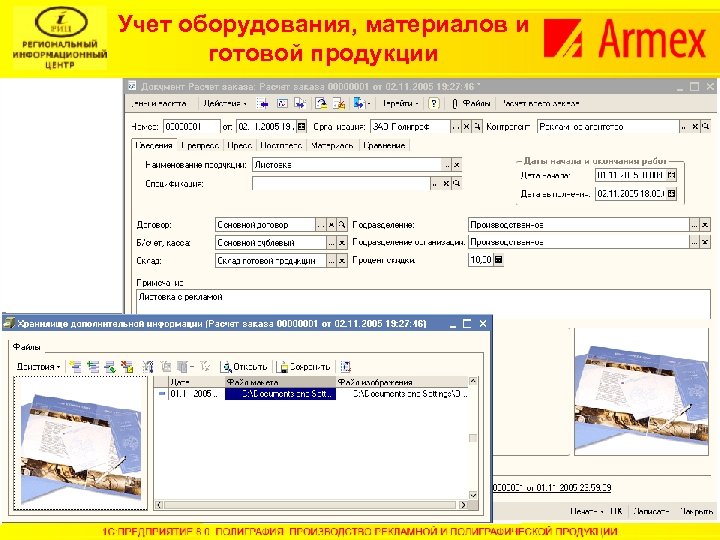
Task: Click the Закрыть button
Action: point(697,511)
